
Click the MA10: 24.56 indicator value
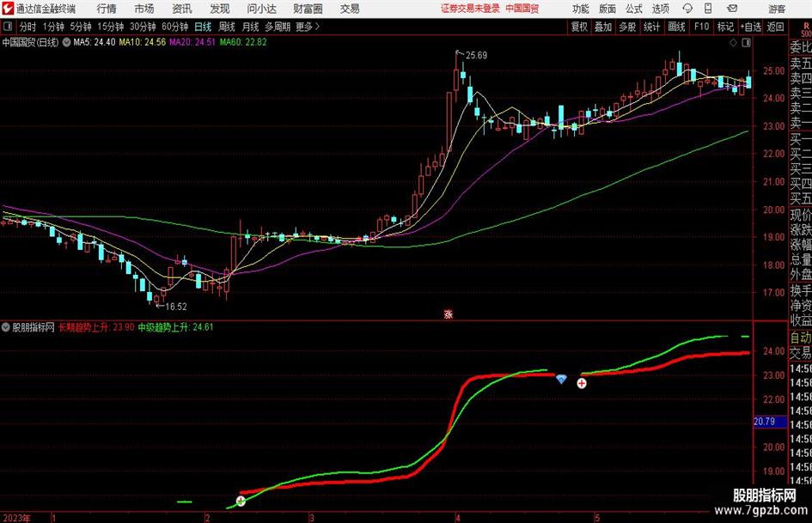pos(143,42)
